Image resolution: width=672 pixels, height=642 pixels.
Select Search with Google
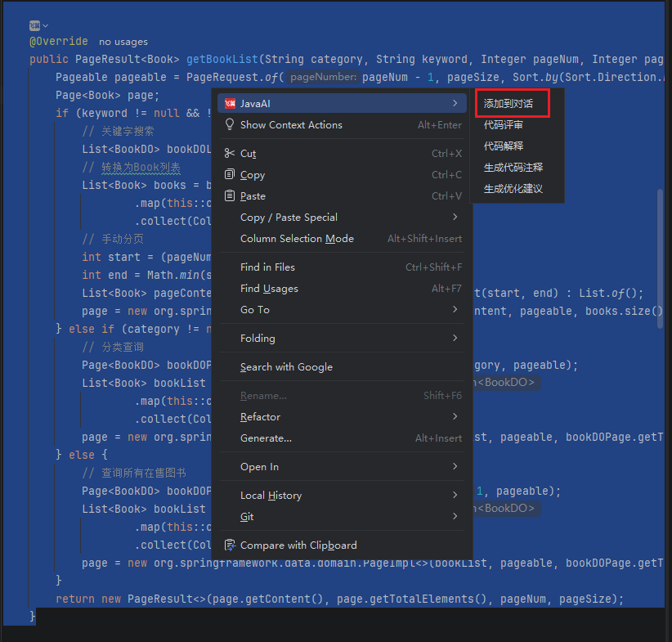tap(342, 367)
